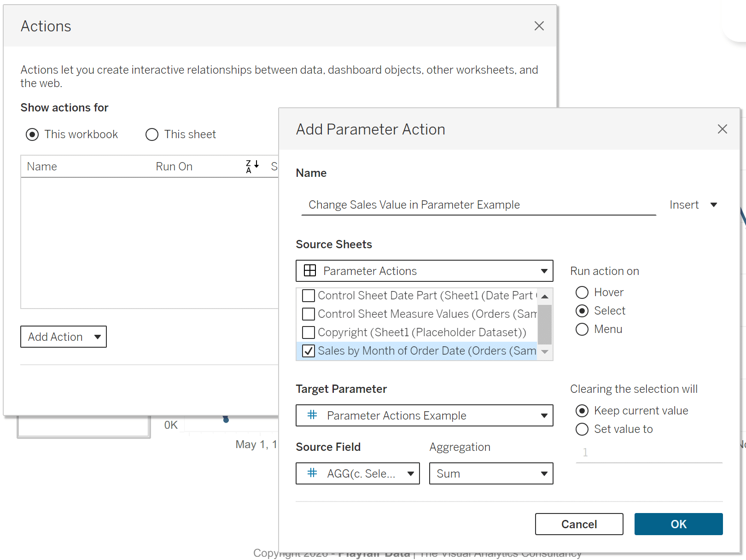Image resolution: width=746 pixels, height=560 pixels.
Task: Click the hash icon beside AGG(c. Sele...
Action: click(x=312, y=473)
